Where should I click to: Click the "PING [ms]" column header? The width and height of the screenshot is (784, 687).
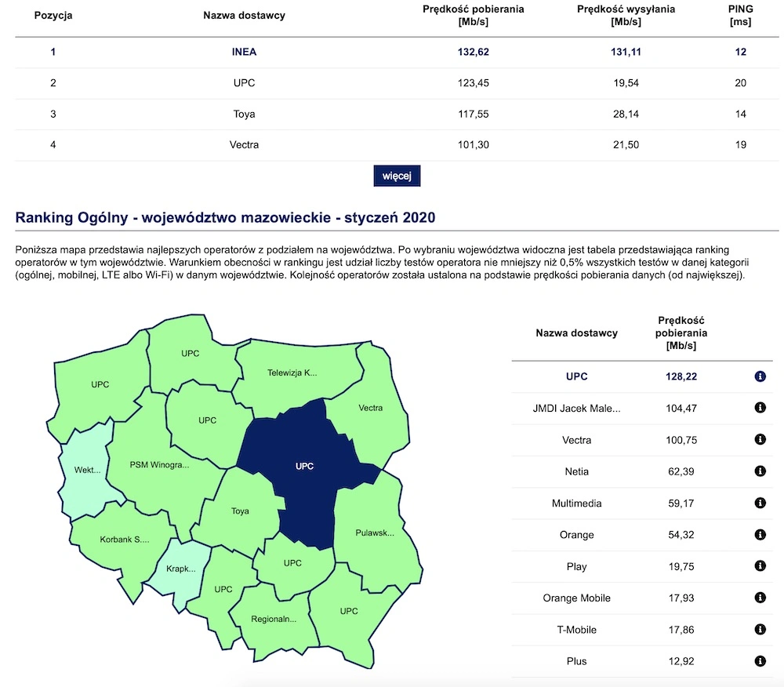click(x=741, y=16)
